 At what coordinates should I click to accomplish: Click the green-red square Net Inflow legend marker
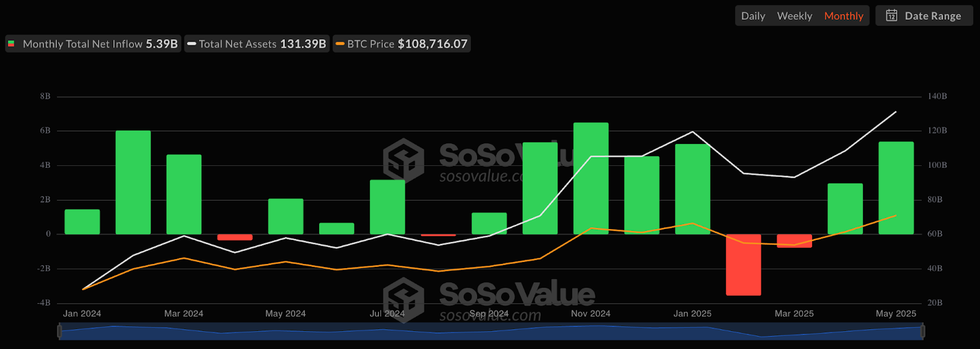point(11,44)
